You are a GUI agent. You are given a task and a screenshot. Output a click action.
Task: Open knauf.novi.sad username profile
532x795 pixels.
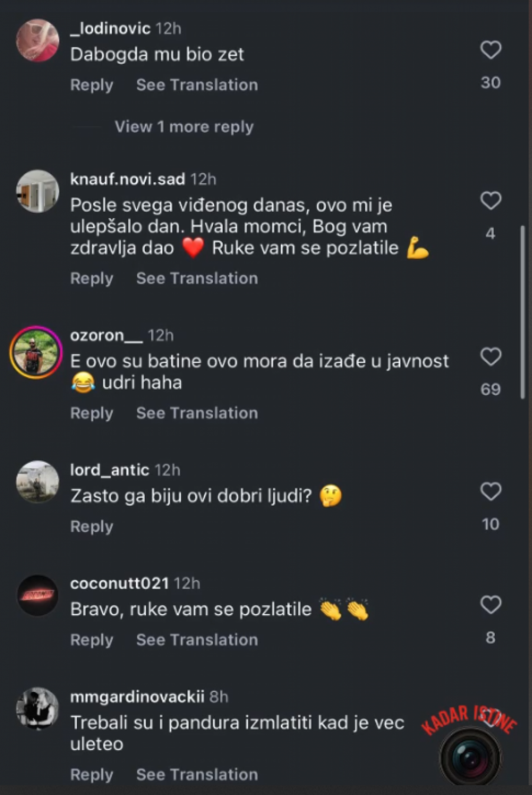point(128,179)
